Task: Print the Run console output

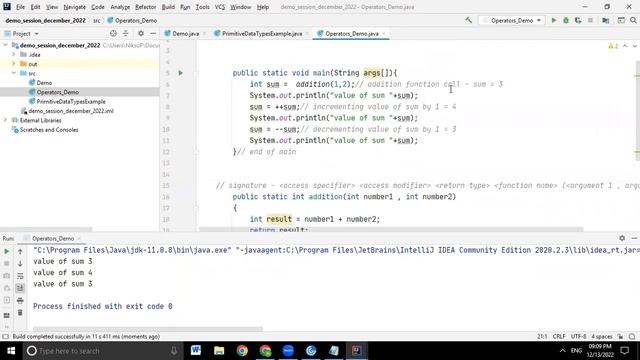Action: pos(20,300)
